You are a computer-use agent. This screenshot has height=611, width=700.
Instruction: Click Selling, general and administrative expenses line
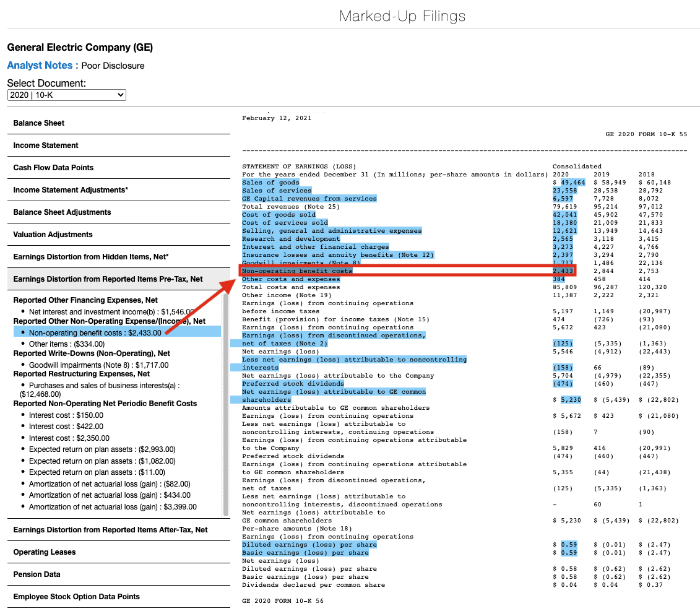(x=332, y=231)
